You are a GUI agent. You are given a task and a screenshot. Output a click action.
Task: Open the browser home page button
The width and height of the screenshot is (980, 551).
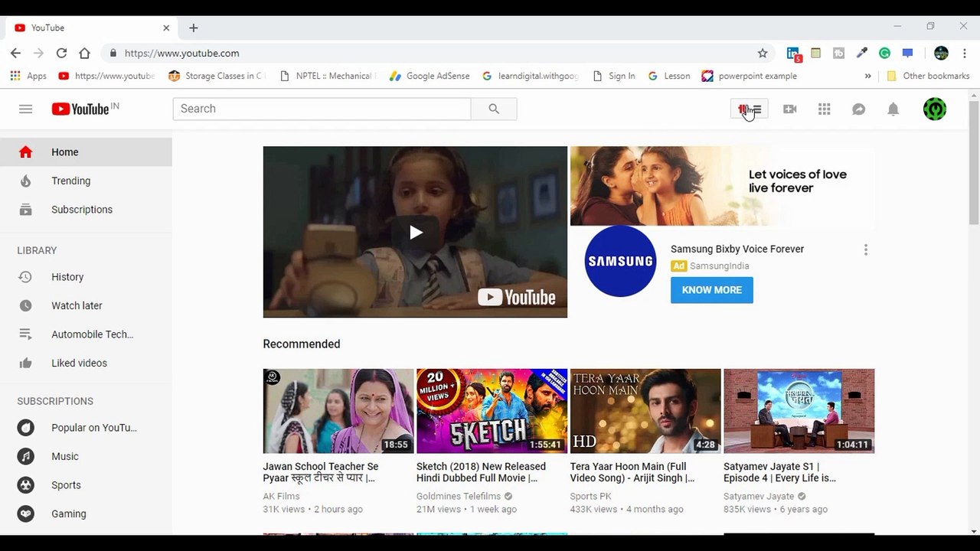coord(84,53)
